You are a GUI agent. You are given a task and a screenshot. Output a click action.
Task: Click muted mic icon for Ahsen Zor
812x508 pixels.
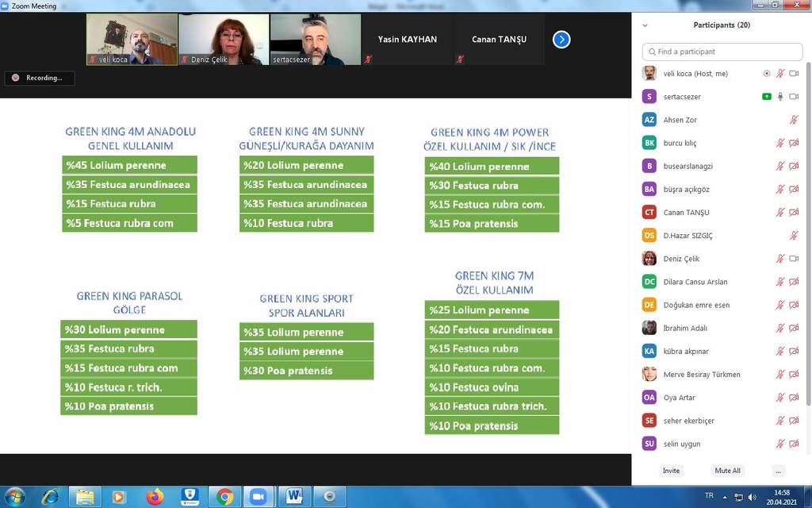click(x=794, y=120)
